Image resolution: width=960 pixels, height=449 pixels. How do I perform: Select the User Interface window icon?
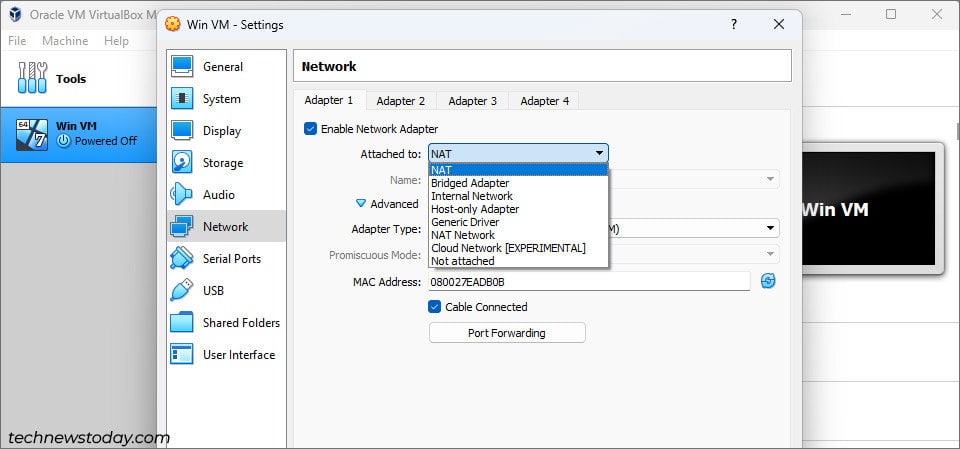tap(182, 354)
